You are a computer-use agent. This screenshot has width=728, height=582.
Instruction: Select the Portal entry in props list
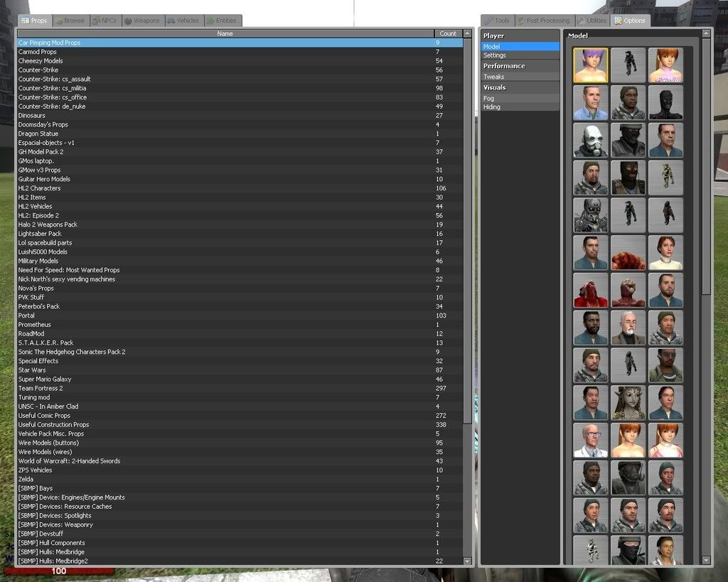click(26, 316)
